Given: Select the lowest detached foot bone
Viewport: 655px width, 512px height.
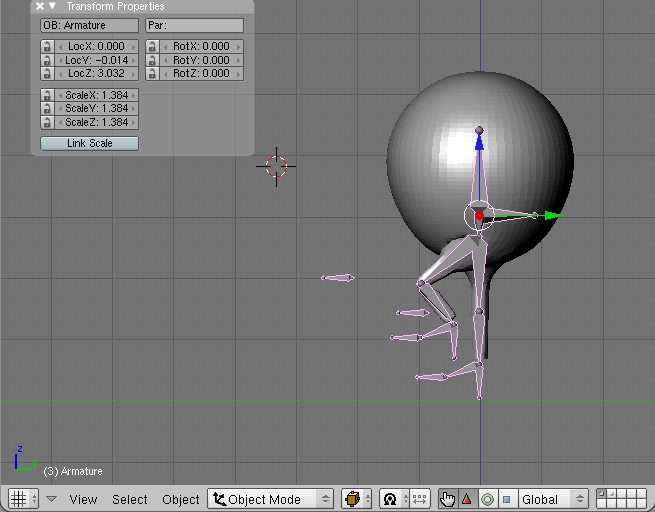Looking at the screenshot, I should pos(432,377).
